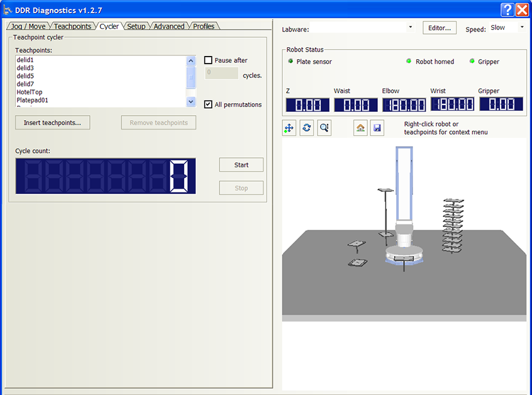Click the Robot homed status indicator
This screenshot has height=395, width=532.
click(x=409, y=62)
